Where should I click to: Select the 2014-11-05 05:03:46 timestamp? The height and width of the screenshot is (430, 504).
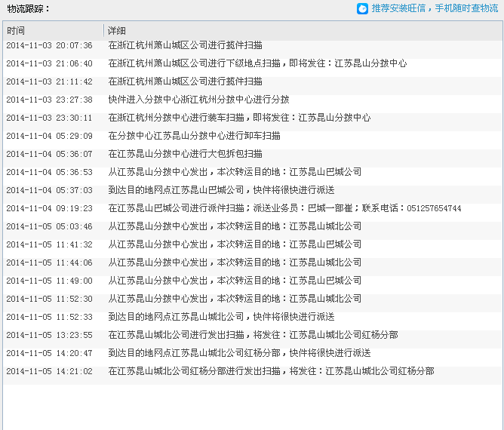pos(49,226)
